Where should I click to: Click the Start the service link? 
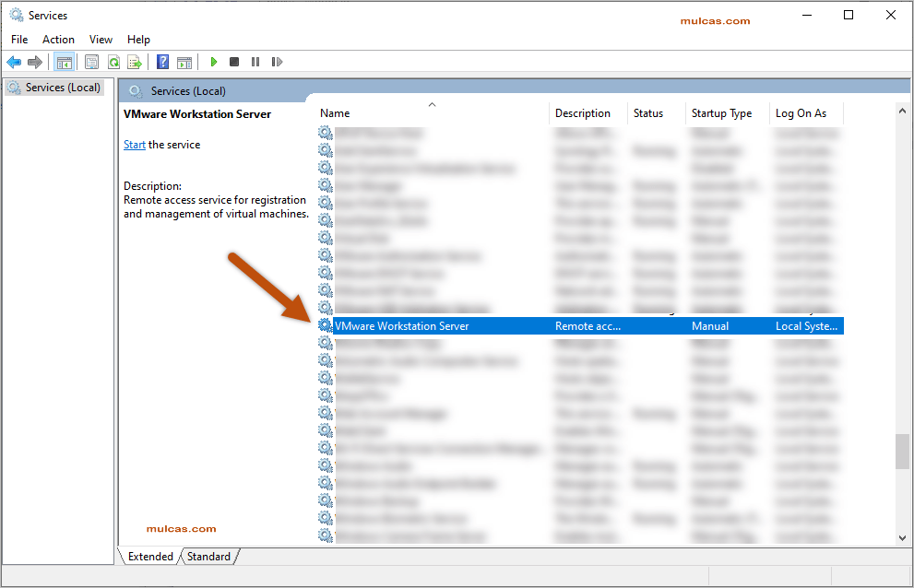(135, 145)
